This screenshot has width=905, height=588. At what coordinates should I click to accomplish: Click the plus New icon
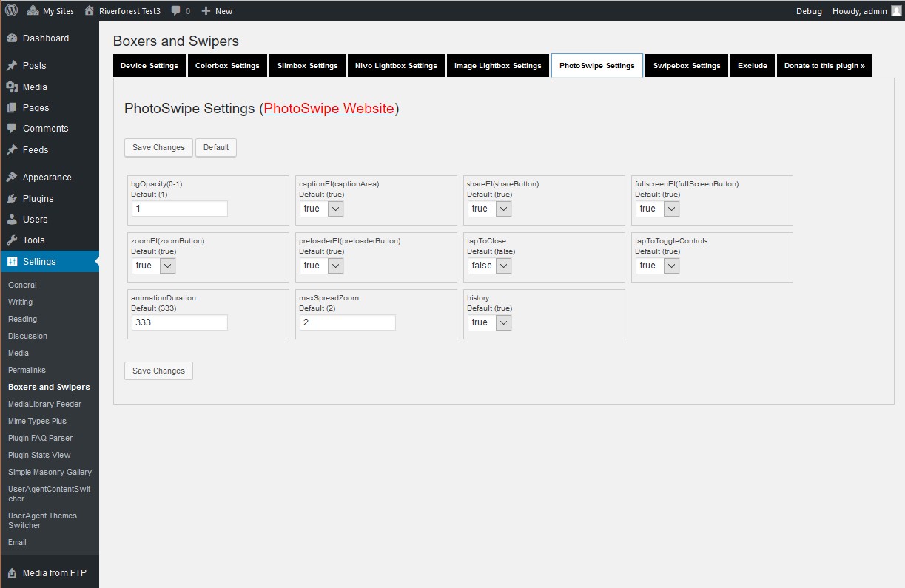tap(206, 11)
